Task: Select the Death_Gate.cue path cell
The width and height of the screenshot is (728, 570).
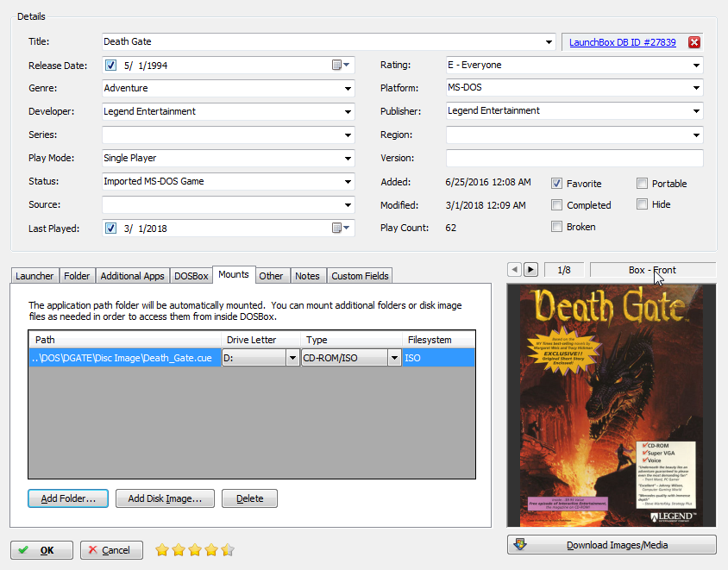Action: coord(125,358)
